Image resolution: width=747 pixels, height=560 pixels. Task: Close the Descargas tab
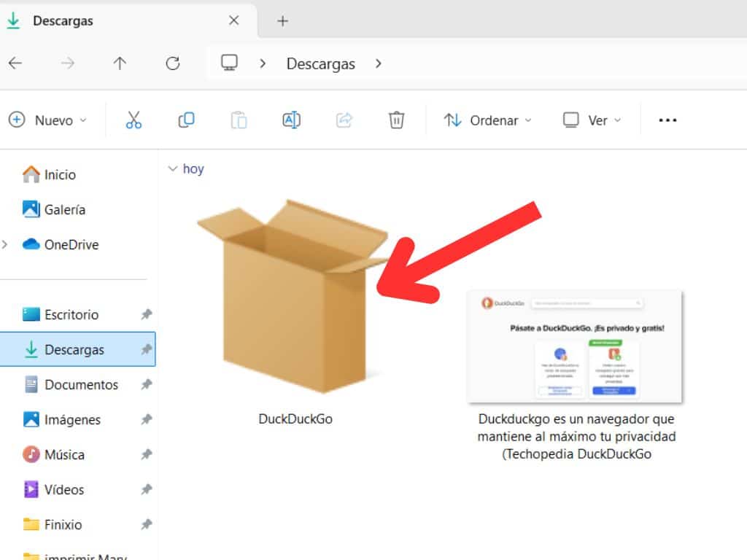233,20
